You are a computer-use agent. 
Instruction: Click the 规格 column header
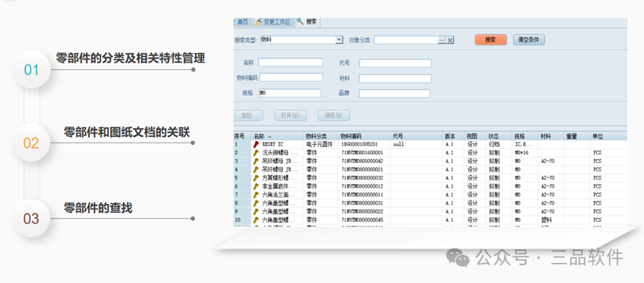[525, 136]
